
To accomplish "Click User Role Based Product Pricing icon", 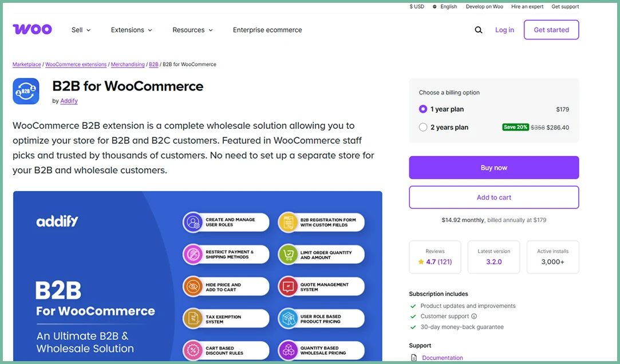I will pyautogui.click(x=288, y=319).
